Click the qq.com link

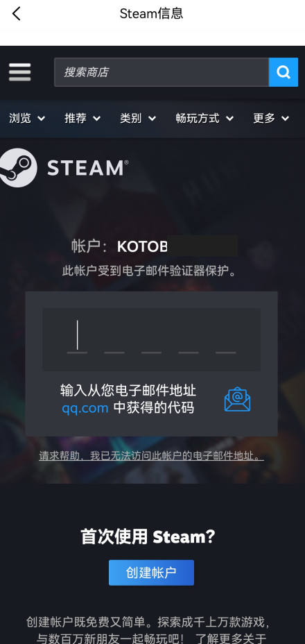[x=85, y=408]
